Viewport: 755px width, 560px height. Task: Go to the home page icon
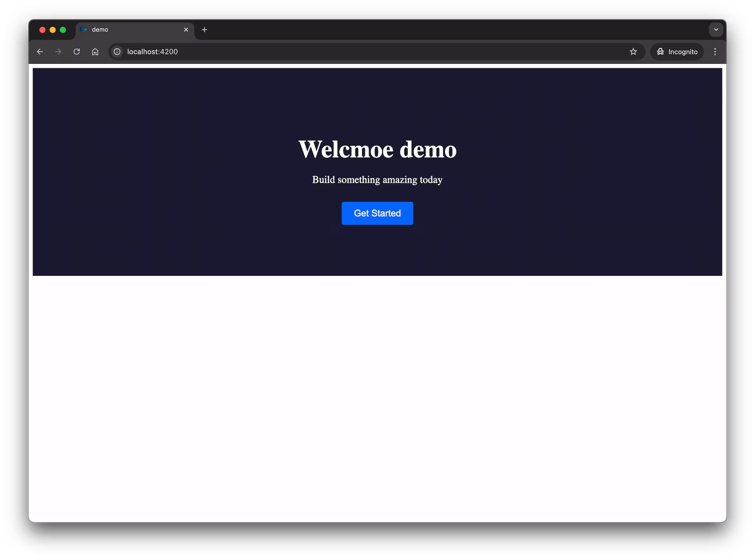click(x=95, y=52)
